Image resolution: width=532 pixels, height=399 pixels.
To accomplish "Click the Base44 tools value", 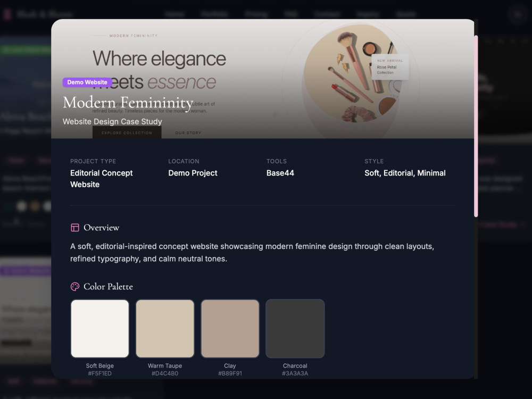I will tap(280, 173).
